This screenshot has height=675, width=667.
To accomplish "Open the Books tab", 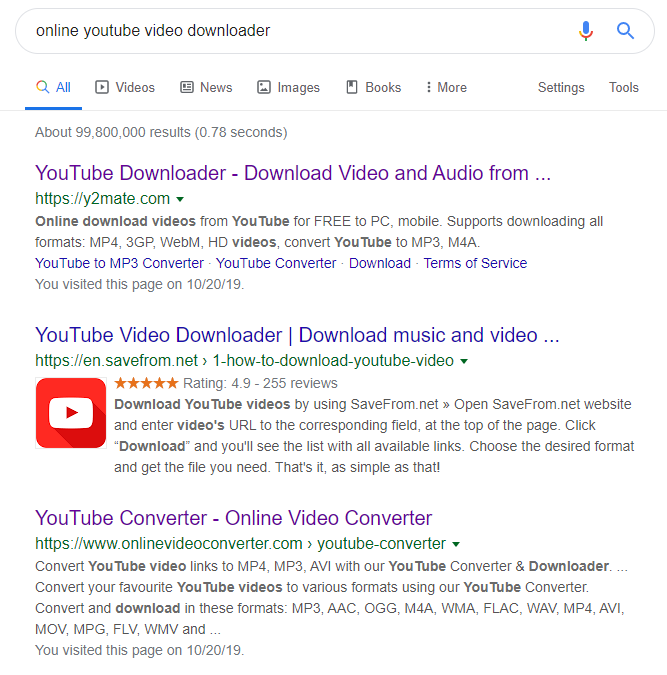I will (x=374, y=87).
